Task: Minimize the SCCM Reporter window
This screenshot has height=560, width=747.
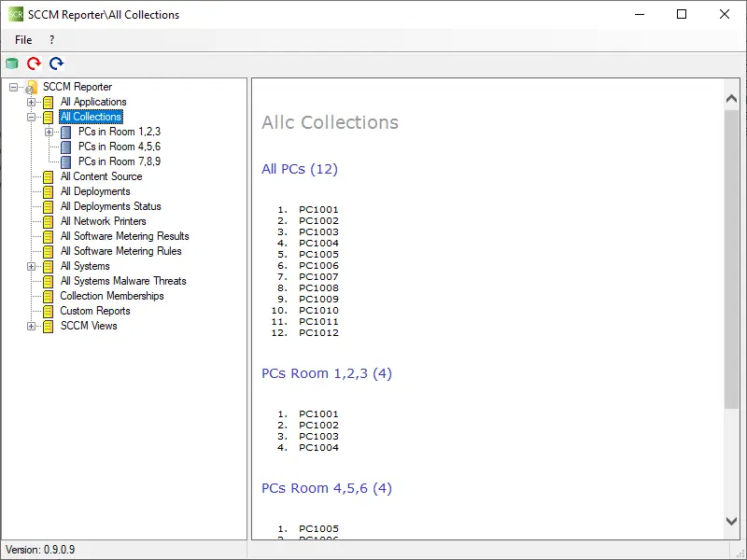Action: click(640, 14)
